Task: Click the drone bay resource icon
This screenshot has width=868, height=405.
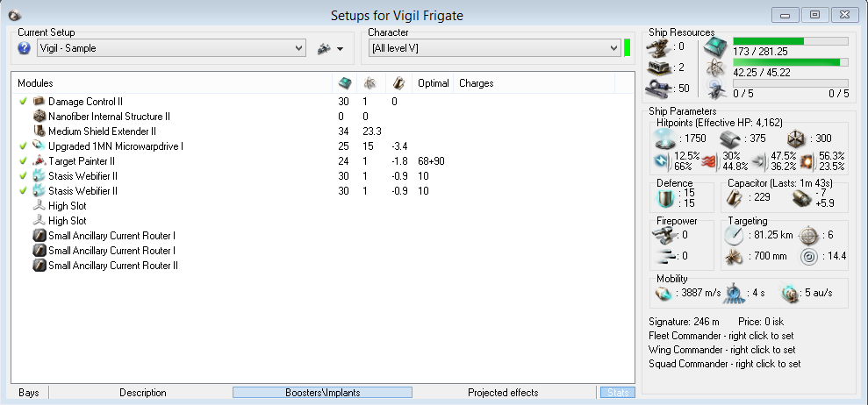Action: coord(716,88)
